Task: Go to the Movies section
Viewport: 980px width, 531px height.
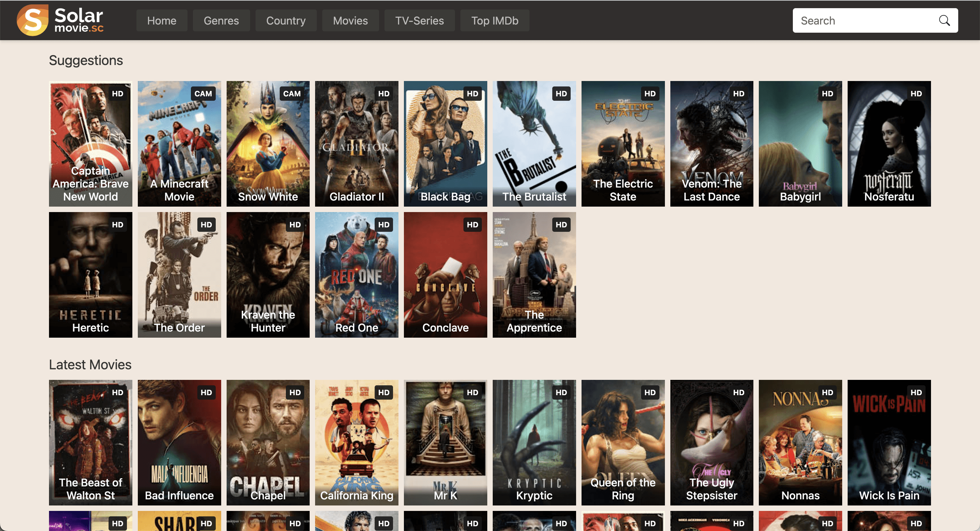Action: click(x=350, y=20)
